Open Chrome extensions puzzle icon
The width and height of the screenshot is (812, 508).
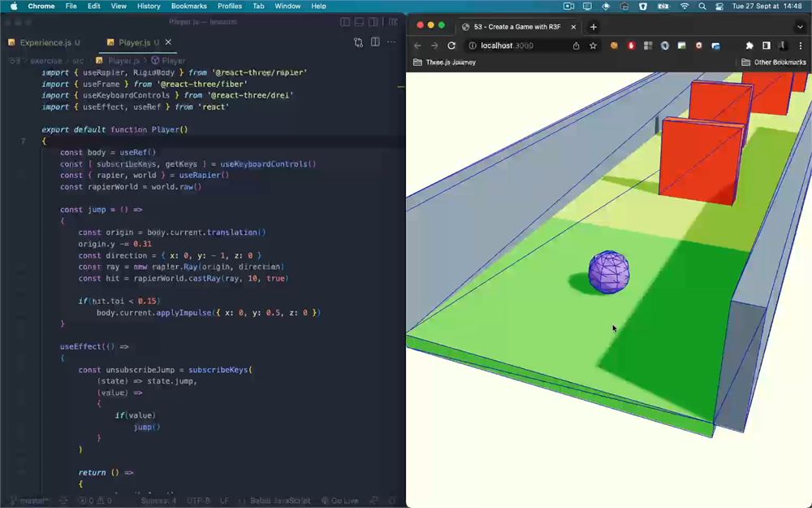[749, 46]
